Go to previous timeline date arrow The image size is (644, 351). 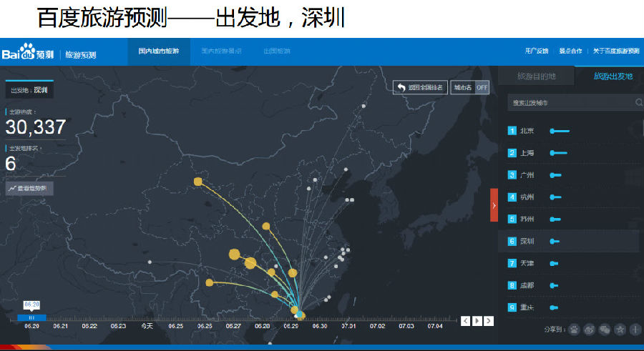pyautogui.click(x=466, y=321)
